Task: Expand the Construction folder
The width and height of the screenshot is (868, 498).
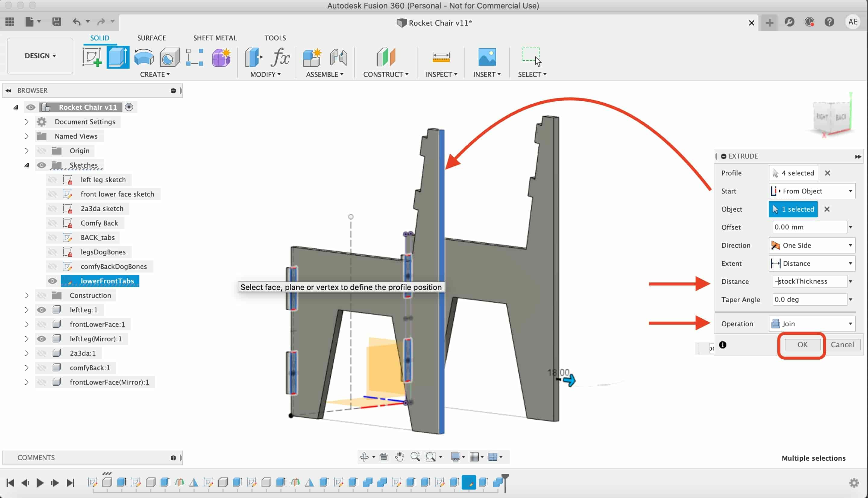Action: (26, 295)
